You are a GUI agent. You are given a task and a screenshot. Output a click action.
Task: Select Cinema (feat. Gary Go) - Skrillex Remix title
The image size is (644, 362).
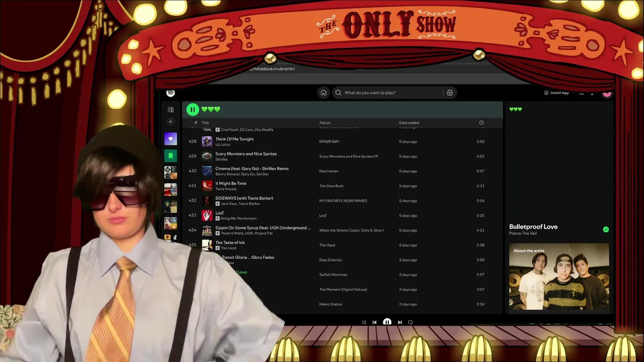click(x=252, y=168)
